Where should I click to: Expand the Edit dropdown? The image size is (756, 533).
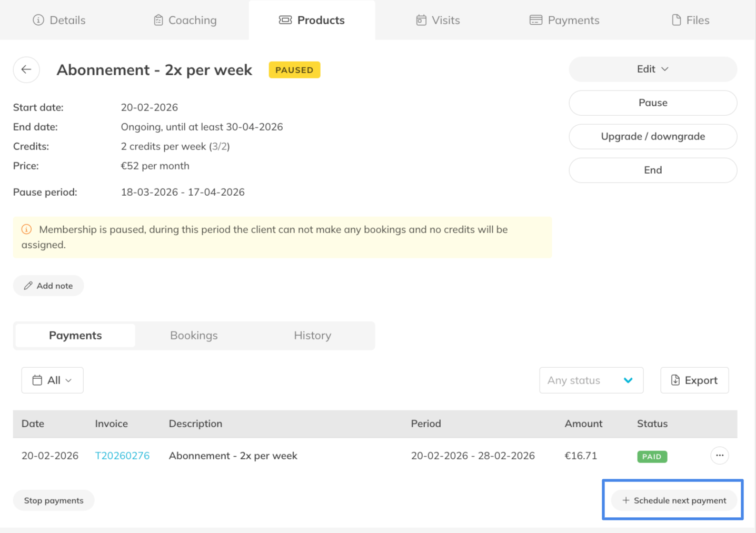tap(652, 69)
